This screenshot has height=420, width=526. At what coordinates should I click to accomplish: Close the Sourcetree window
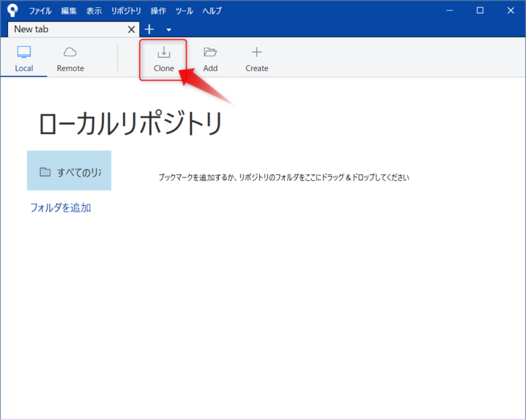pyautogui.click(x=511, y=11)
